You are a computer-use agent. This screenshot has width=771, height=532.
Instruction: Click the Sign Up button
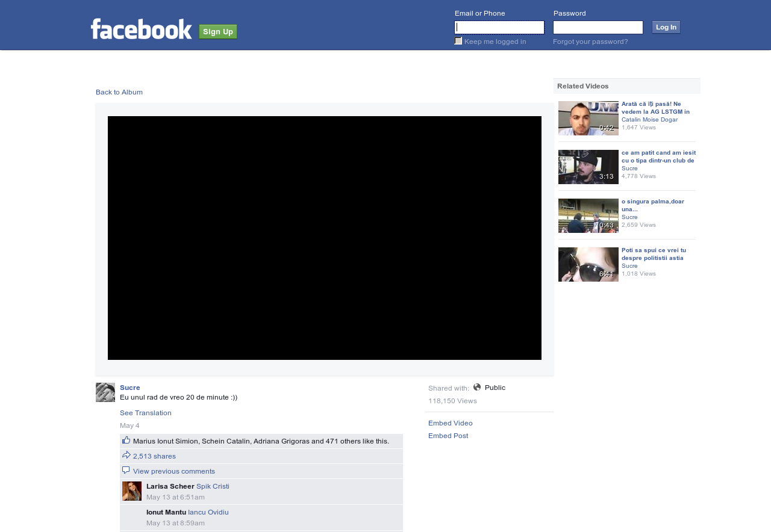click(x=218, y=31)
